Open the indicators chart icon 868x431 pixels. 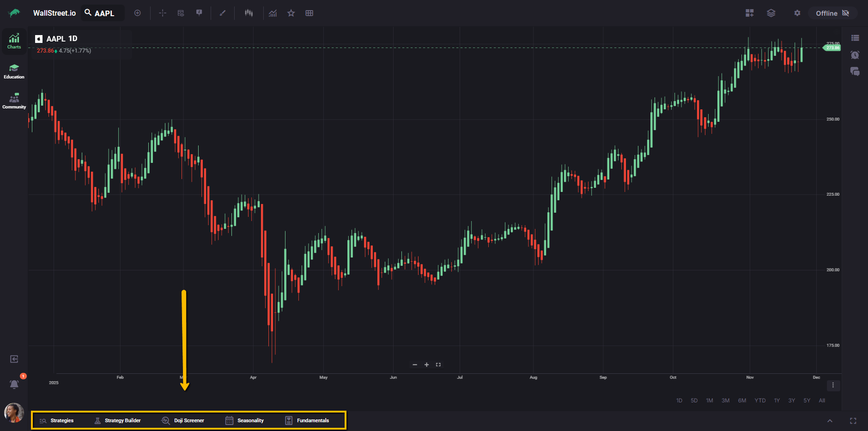[x=273, y=13]
